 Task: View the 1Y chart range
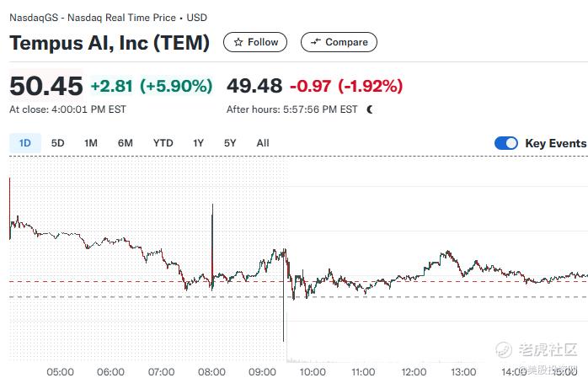pyautogui.click(x=198, y=143)
